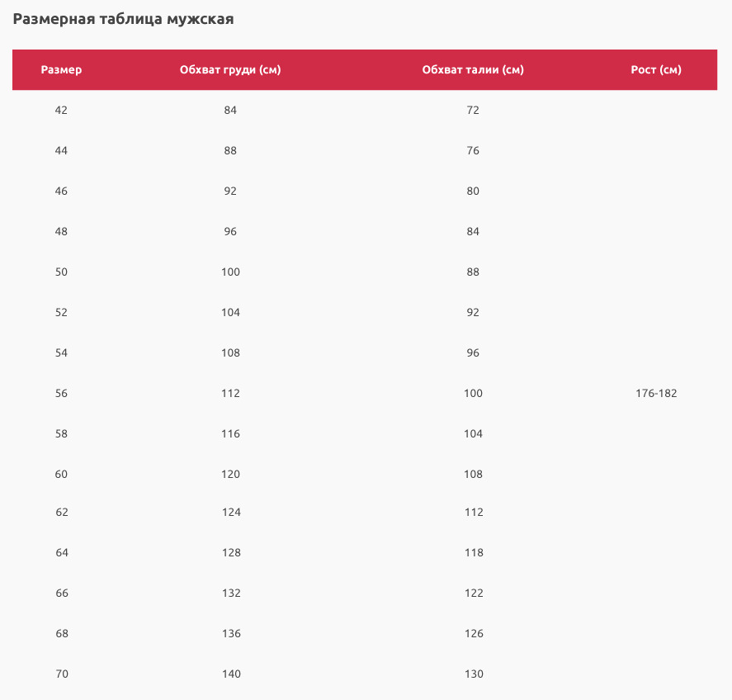
Task: Click waist girth value 72
Action: (x=473, y=111)
